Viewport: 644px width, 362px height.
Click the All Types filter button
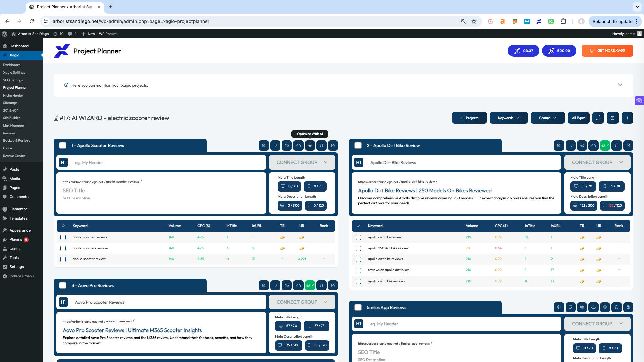(x=578, y=118)
